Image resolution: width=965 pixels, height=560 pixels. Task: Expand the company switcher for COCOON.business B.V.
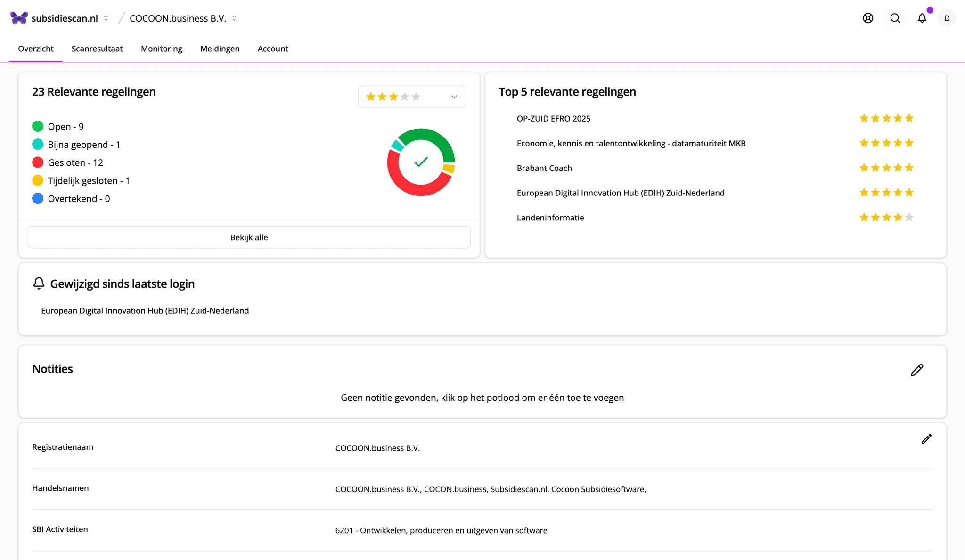tap(234, 18)
